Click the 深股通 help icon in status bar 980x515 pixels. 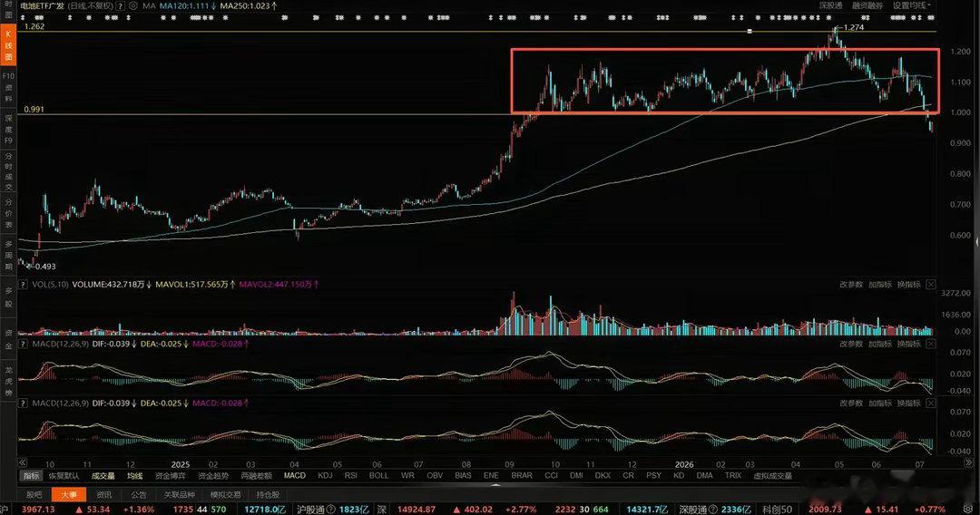pos(714,510)
